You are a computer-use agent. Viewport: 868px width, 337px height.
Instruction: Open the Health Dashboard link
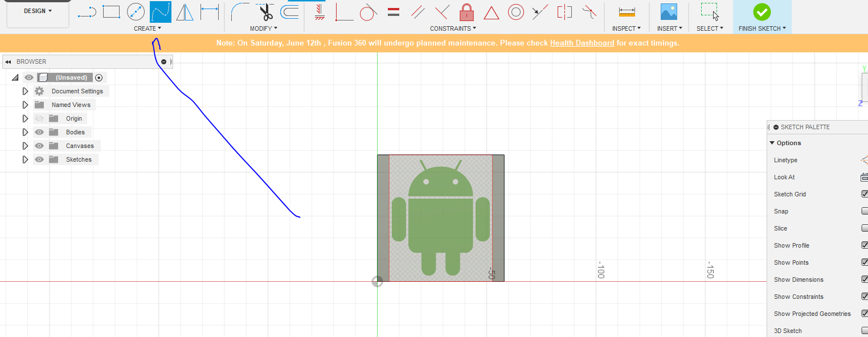[x=582, y=43]
